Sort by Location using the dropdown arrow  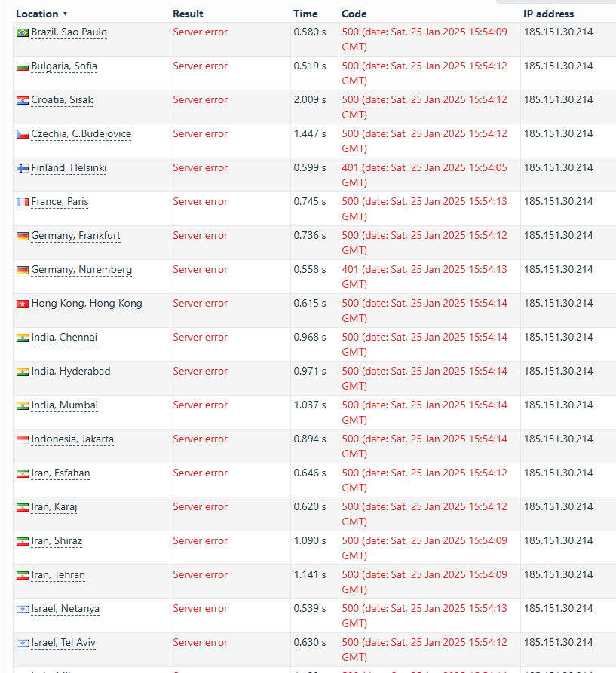point(66,14)
